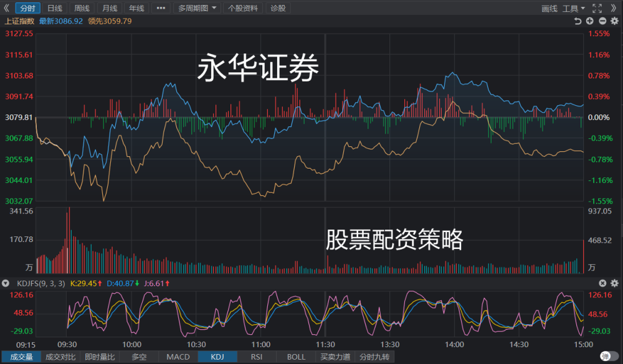Zoom in the chart with plus icon
The height and width of the screenshot is (364, 623).
tap(590, 21)
